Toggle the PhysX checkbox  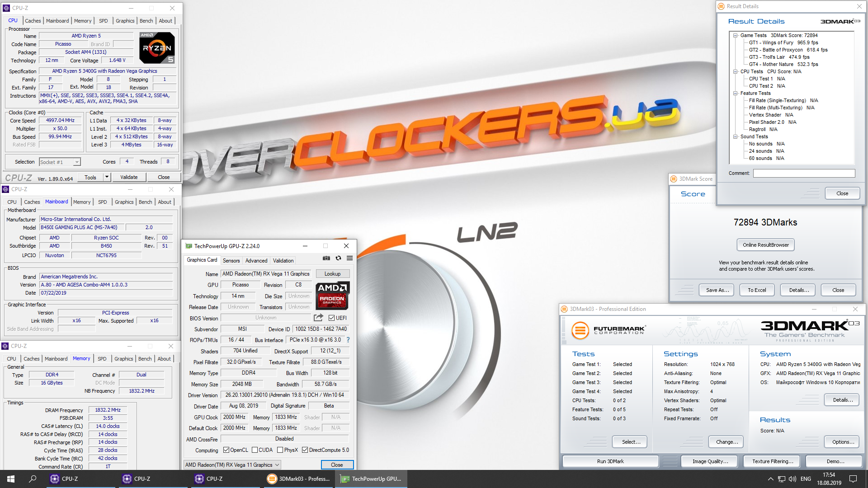[280, 450]
